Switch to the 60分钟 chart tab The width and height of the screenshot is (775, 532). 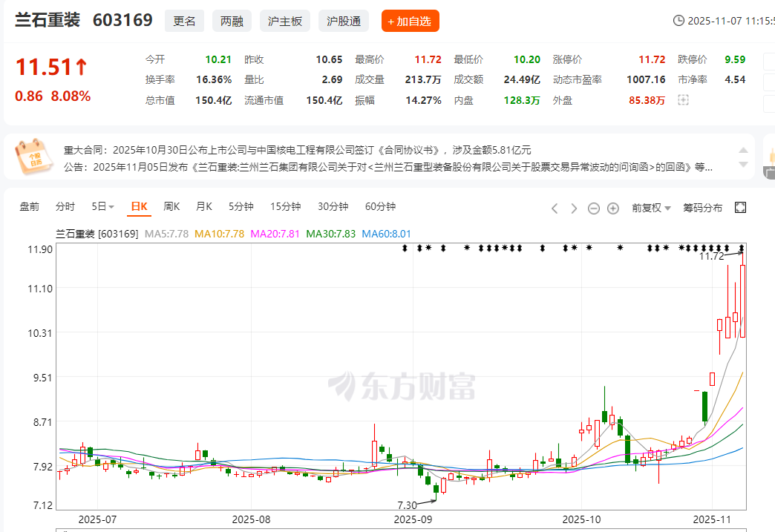[x=381, y=206]
